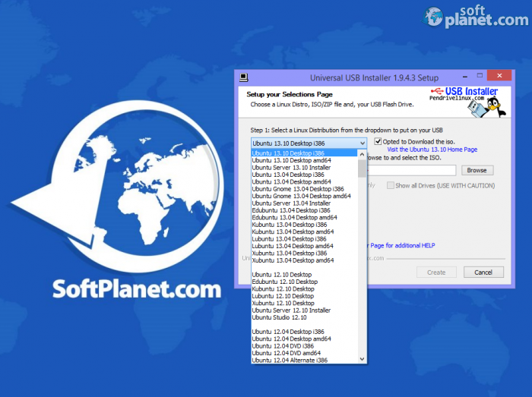
Task: Select Edubuntu 13.04 Desktop amd64
Action: pos(304,217)
